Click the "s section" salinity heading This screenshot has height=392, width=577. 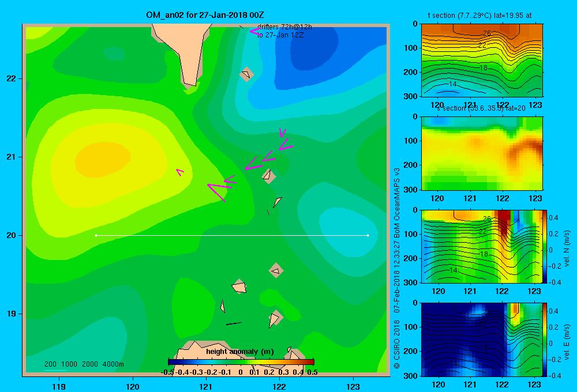coord(481,108)
